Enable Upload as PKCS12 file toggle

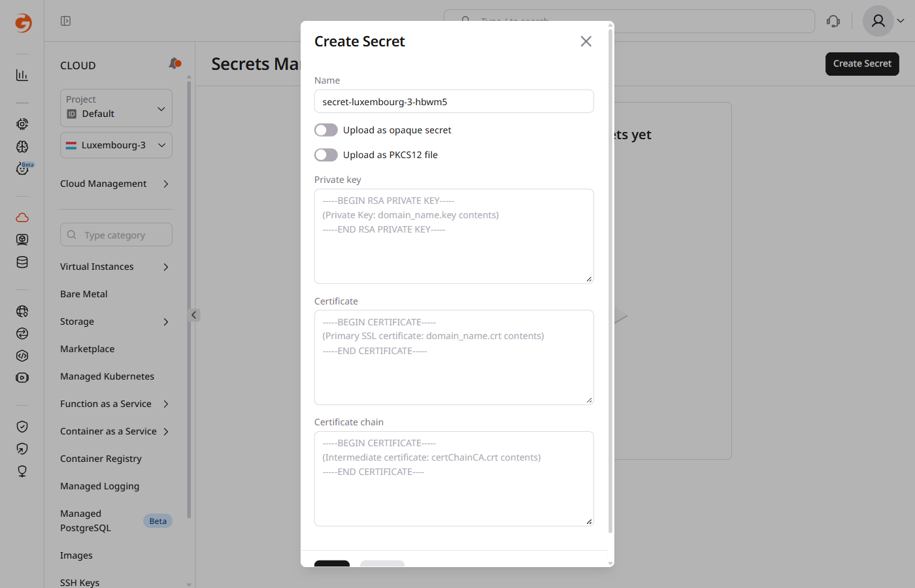326,155
